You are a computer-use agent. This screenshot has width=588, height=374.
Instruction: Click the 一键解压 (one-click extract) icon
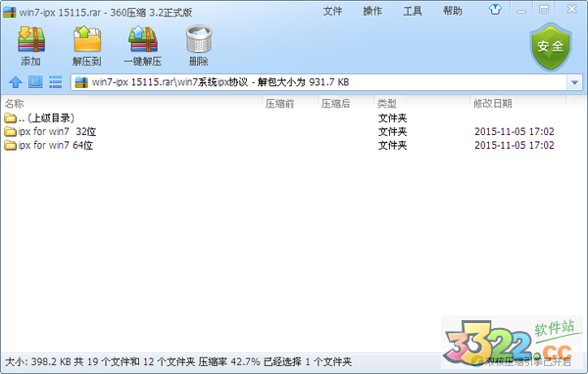click(x=142, y=39)
